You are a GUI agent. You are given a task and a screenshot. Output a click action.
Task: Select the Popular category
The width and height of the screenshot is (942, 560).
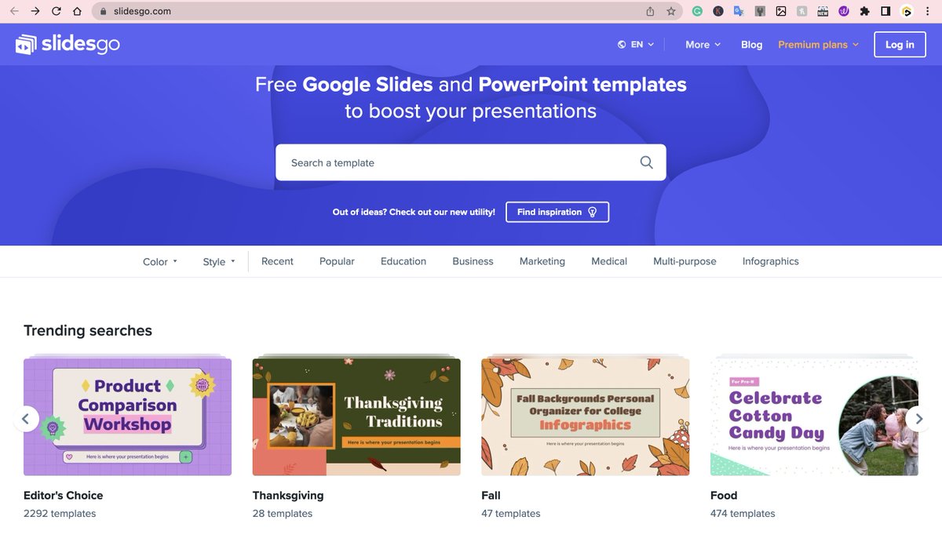coord(337,261)
